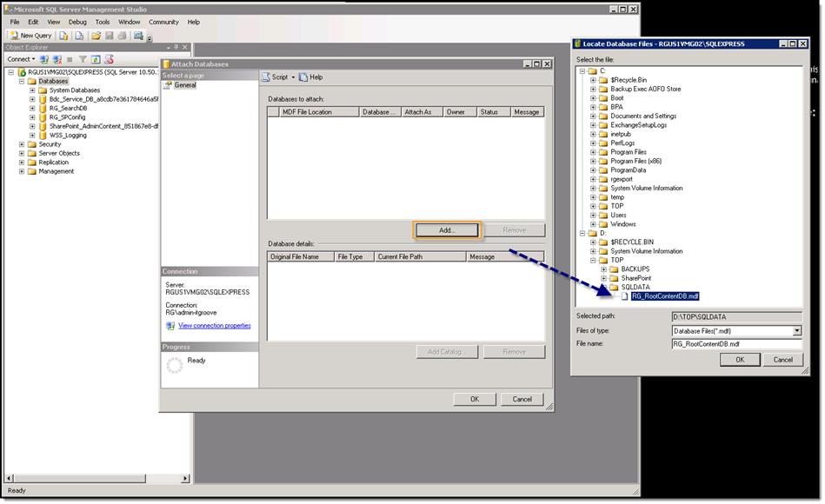Open the Object Explorer window position dropdown
825x504 pixels.
pyautogui.click(x=168, y=47)
